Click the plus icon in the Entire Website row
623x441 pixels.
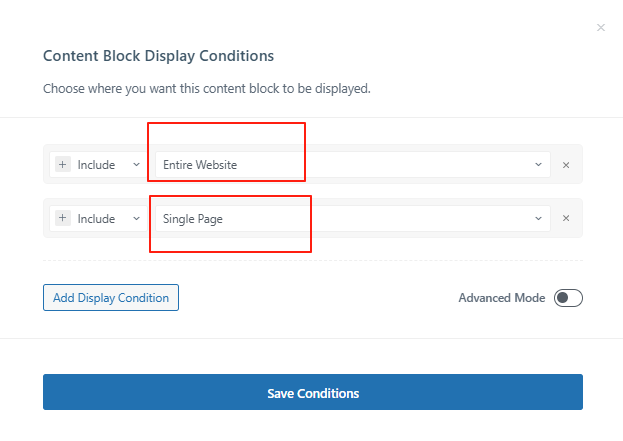click(62, 164)
